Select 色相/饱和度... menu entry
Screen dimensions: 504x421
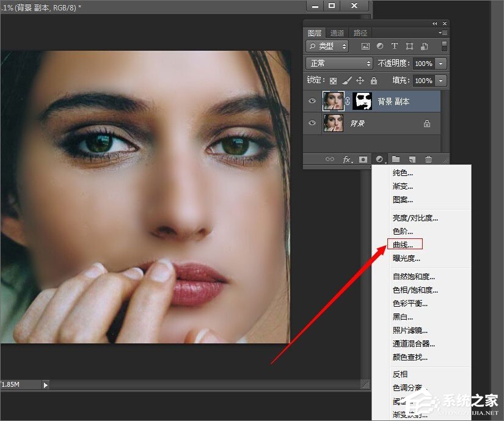coord(415,290)
